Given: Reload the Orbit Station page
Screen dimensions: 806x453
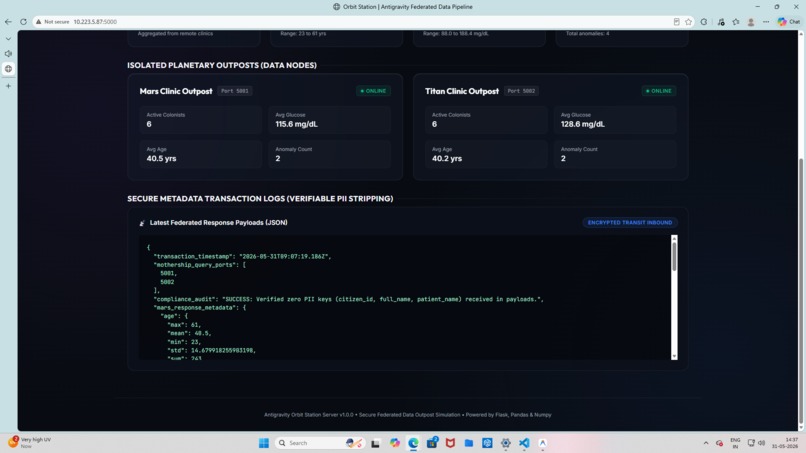Looking at the screenshot, I should point(23,22).
